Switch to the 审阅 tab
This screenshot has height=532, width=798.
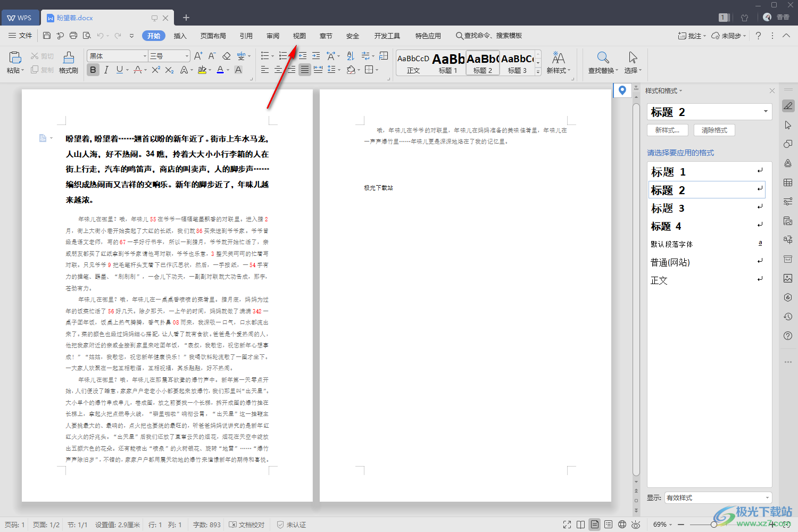click(273, 36)
